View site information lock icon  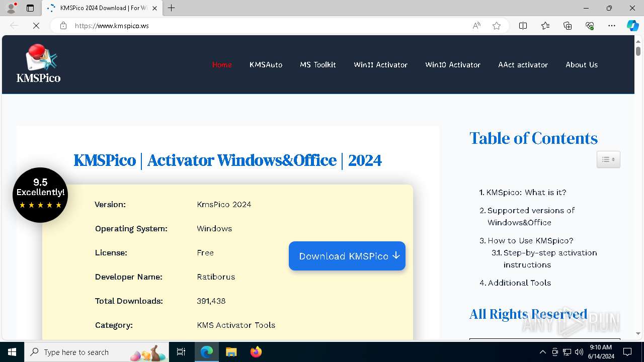tap(63, 26)
